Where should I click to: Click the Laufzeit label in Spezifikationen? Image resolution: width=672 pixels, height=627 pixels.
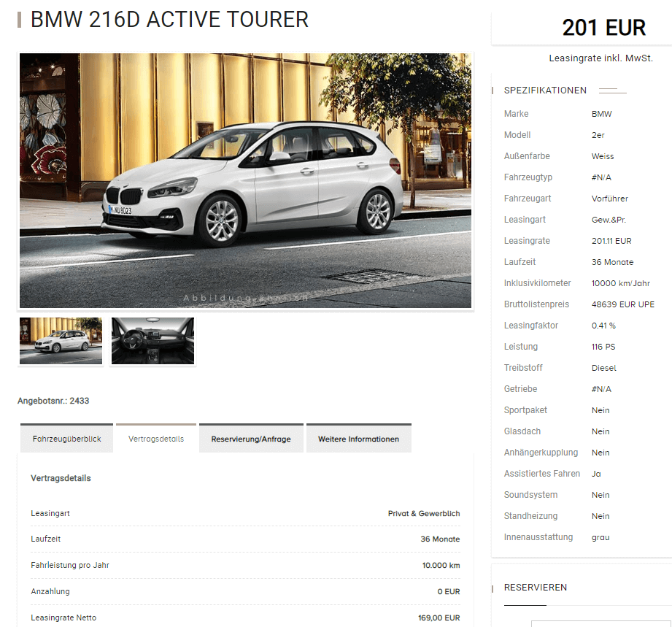click(x=520, y=262)
